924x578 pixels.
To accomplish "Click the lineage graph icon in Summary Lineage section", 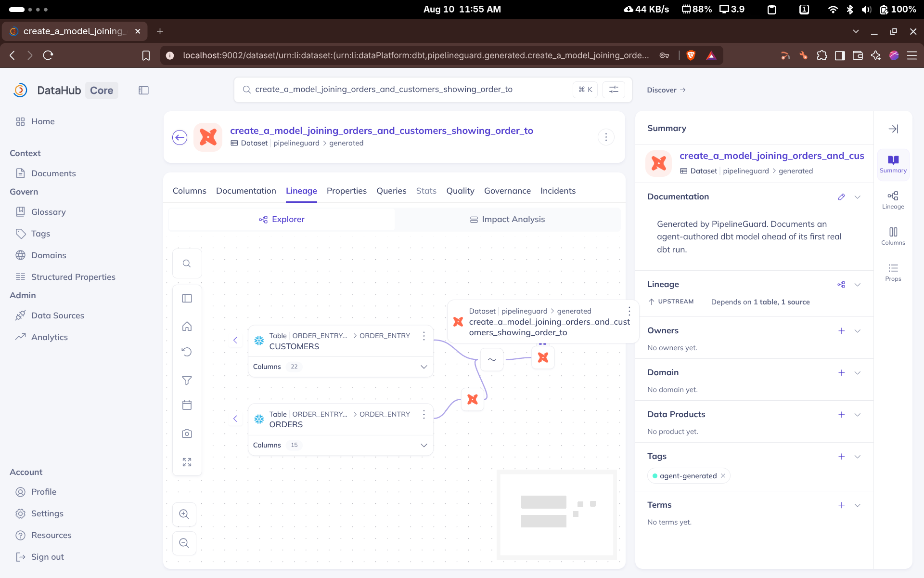I will point(841,285).
